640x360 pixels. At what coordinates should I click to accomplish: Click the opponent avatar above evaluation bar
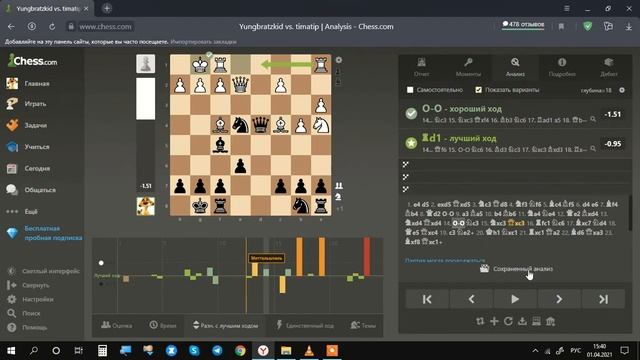[145, 64]
